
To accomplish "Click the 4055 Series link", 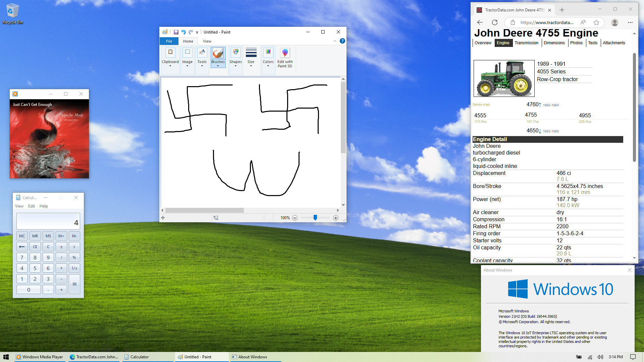I will [x=551, y=72].
